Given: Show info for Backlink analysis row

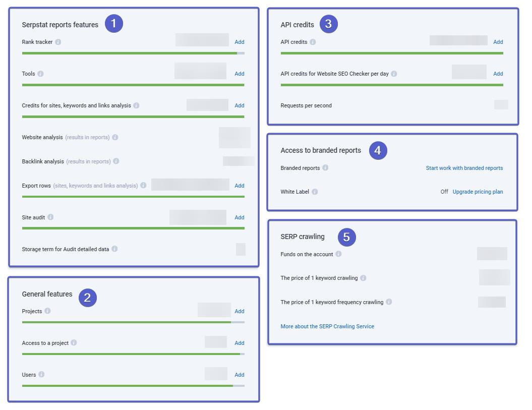Looking at the screenshot, I should coord(116,161).
